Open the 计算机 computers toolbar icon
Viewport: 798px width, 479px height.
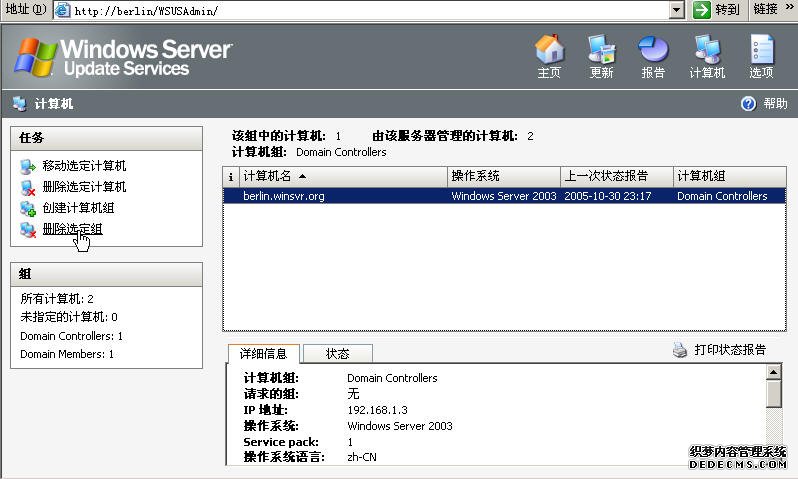click(707, 50)
